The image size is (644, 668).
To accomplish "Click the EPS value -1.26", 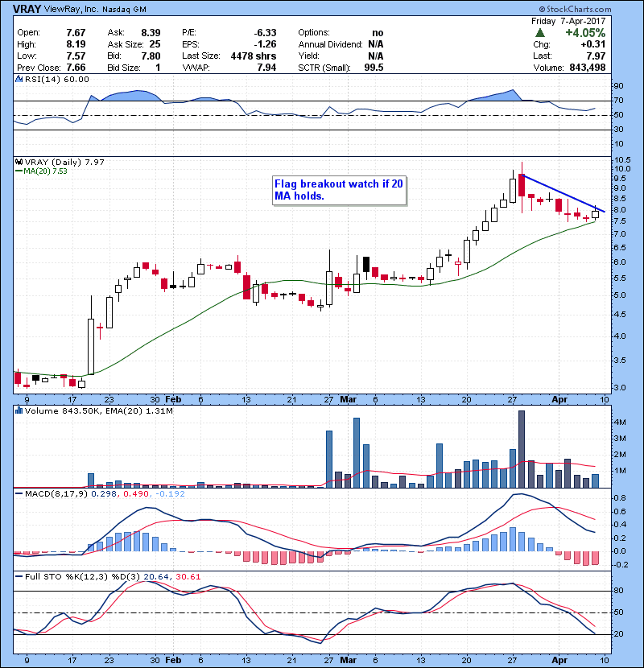I will (x=265, y=44).
